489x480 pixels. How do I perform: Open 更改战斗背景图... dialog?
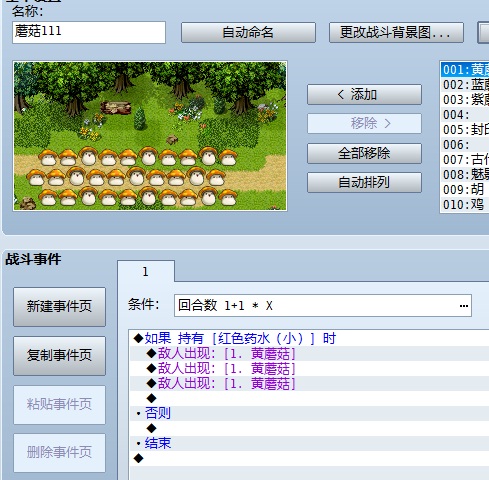396,32
